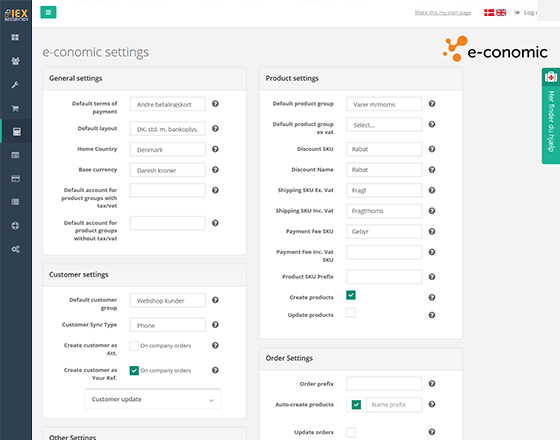
Task: Open Default product group ex vat select
Action: [x=384, y=125]
